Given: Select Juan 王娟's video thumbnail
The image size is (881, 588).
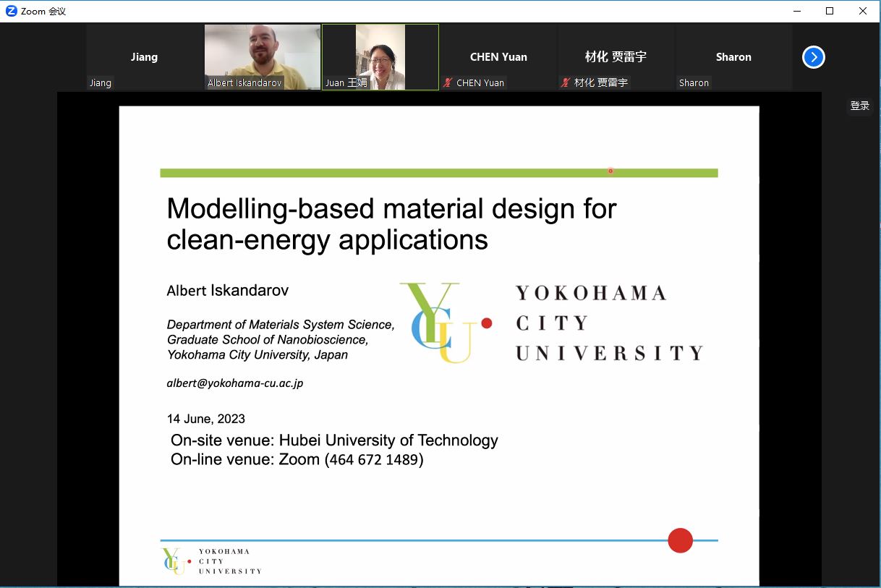Looking at the screenshot, I should (x=380, y=56).
